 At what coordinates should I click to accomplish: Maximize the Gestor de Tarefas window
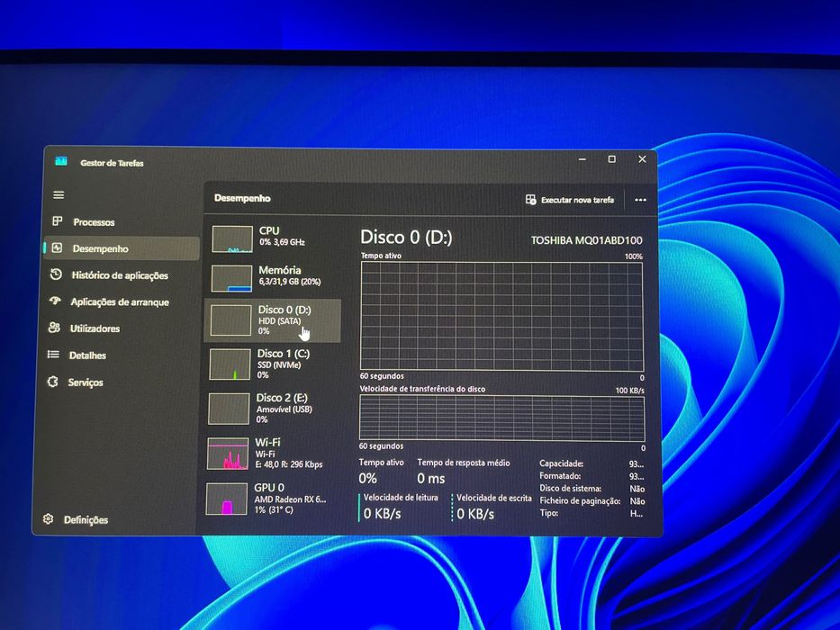tap(612, 159)
